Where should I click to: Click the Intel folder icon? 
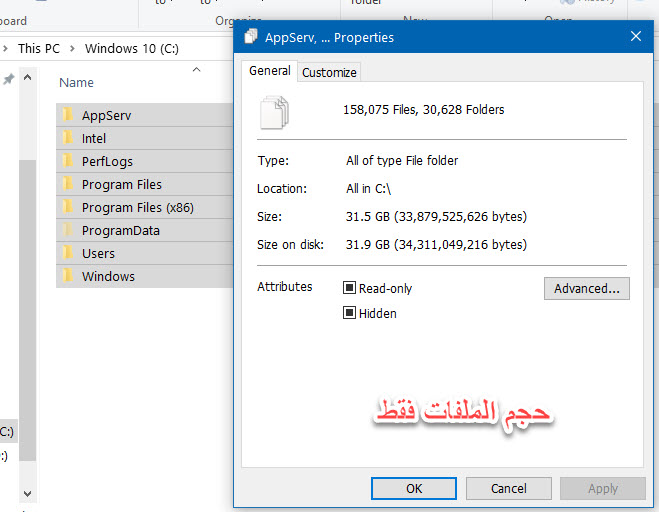pos(68,138)
